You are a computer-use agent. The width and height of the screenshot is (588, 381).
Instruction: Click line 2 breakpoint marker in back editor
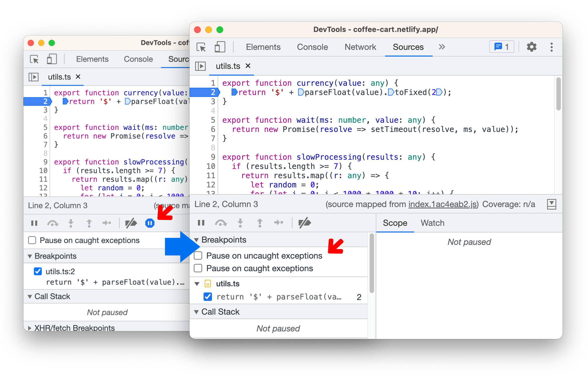pyautogui.click(x=38, y=101)
